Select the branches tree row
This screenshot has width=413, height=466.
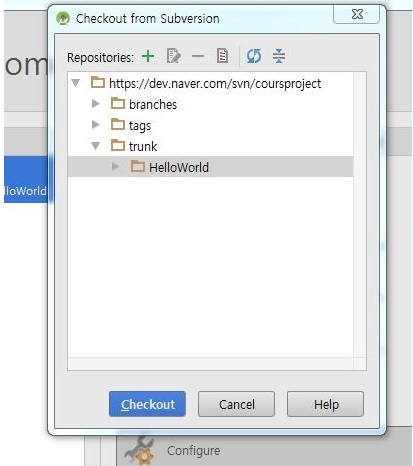coord(210,104)
